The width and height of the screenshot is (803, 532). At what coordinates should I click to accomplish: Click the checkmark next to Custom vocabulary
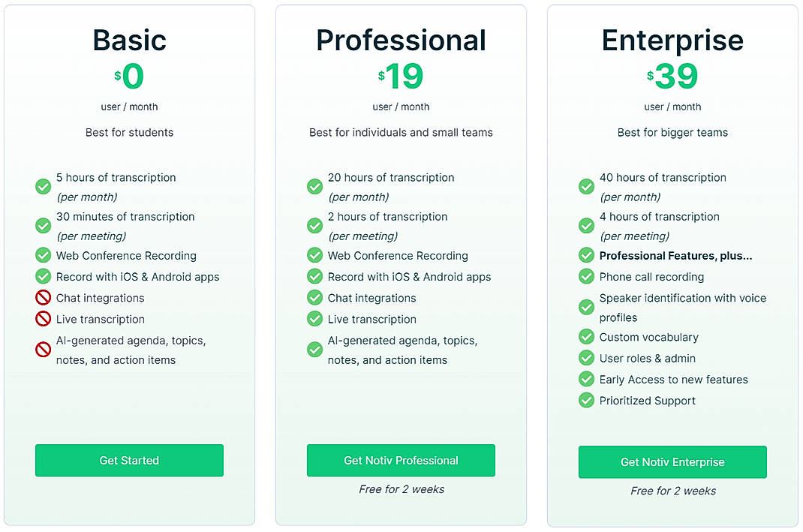click(586, 336)
